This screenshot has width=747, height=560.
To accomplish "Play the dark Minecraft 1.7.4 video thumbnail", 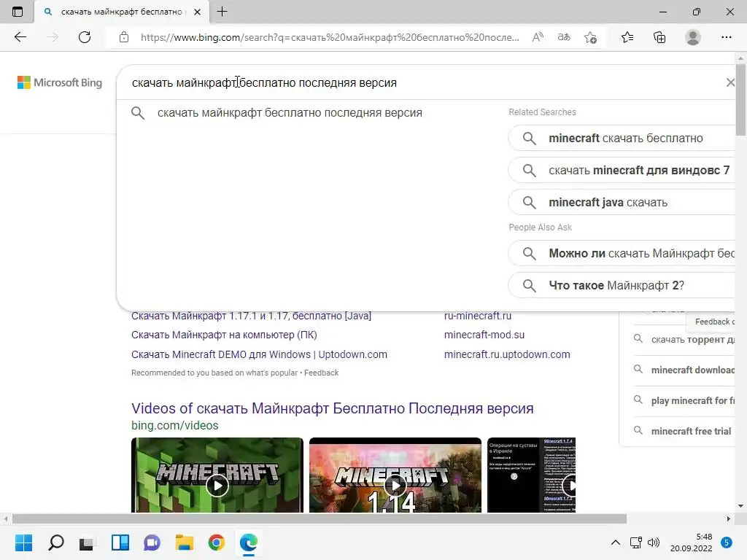I will point(531,475).
